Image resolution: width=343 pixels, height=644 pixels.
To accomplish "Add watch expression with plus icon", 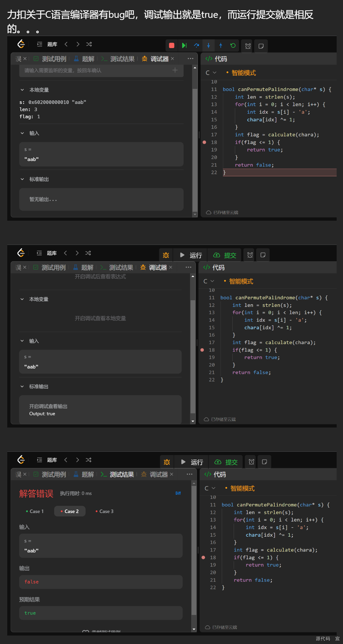I will point(175,70).
